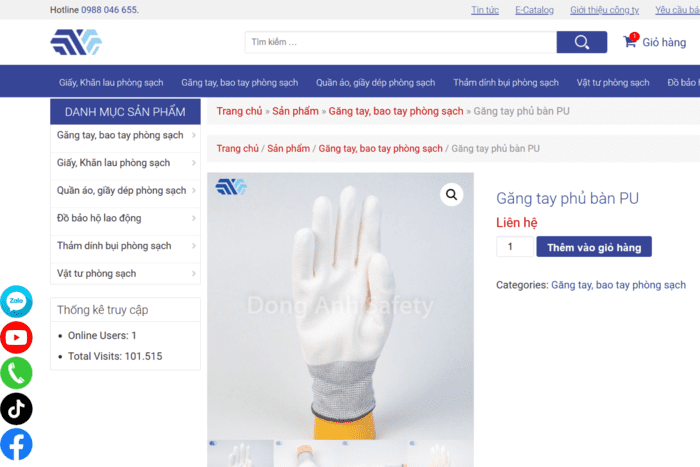Open the shopping cart icon
Viewport: 700px width, 467px height.
(630, 42)
